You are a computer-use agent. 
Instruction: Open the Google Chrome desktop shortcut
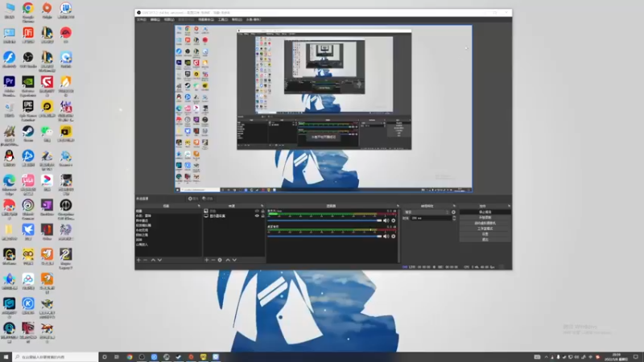point(28,10)
